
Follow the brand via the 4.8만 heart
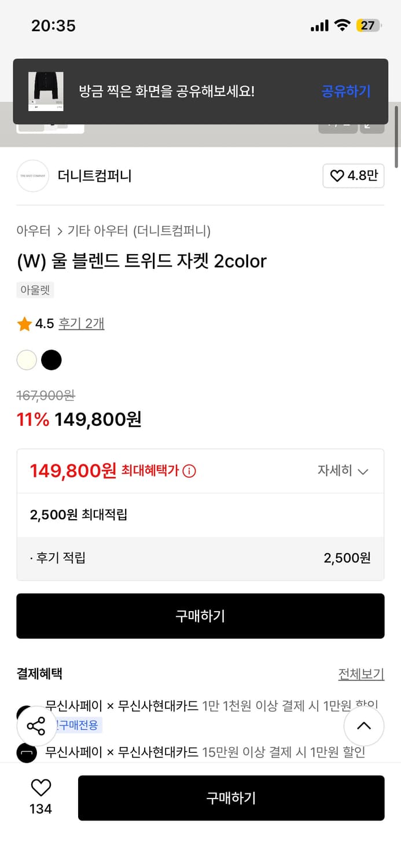(353, 176)
